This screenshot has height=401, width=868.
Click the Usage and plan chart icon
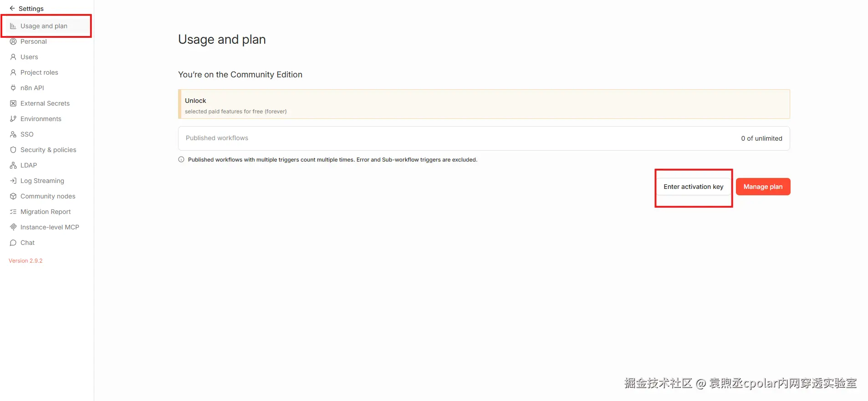(13, 26)
